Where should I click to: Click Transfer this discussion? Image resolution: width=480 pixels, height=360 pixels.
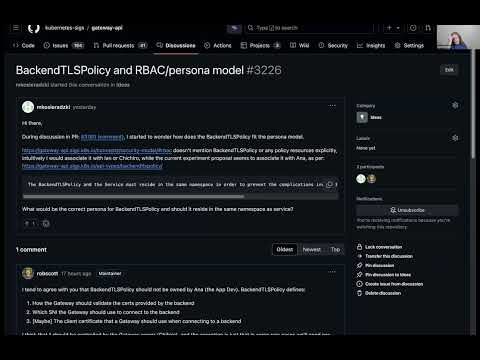(x=385, y=256)
